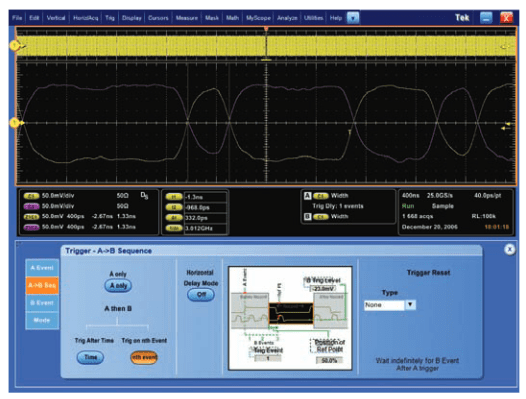Toggle Horizontal Delay Mode Off button
526x399 pixels.
pyautogui.click(x=201, y=295)
